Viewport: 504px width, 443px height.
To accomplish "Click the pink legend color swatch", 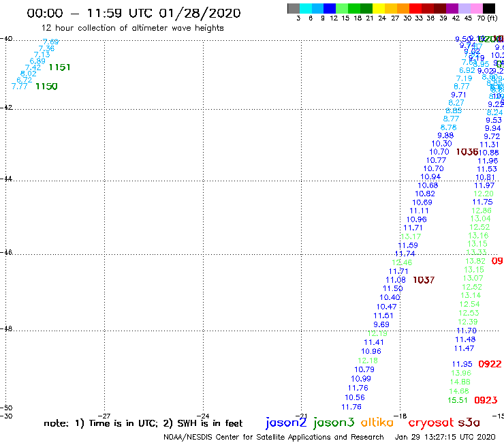I will (x=476, y=8).
